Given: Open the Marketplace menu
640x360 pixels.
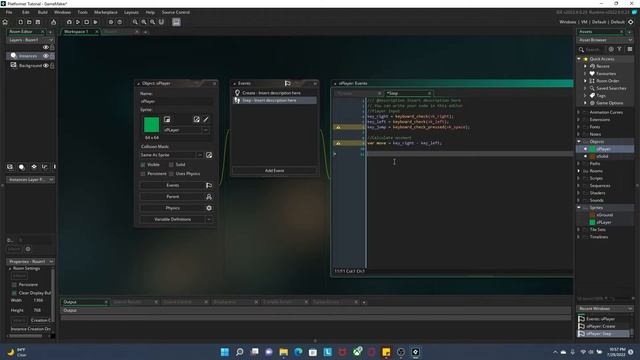Looking at the screenshot, I should tap(106, 12).
